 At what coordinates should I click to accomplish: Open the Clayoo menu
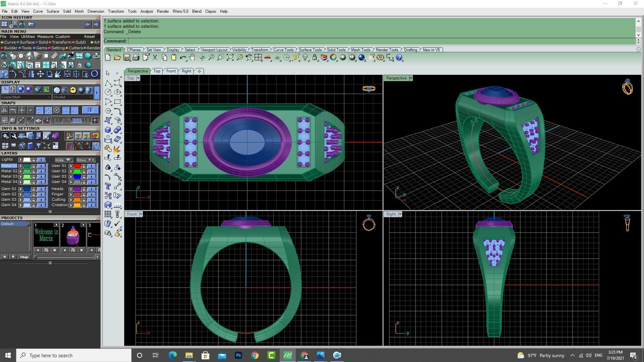(211, 11)
